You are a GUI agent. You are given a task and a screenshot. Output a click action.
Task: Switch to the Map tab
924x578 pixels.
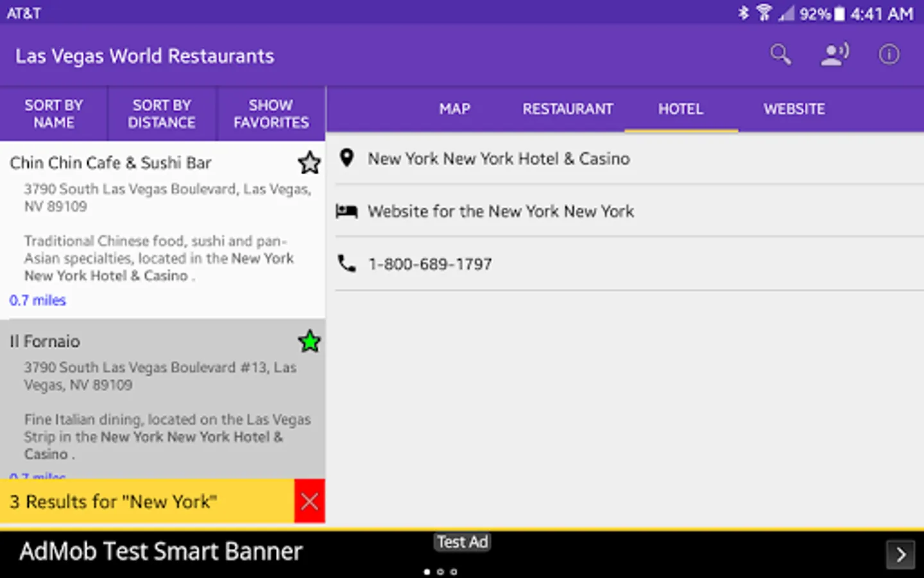tap(455, 109)
